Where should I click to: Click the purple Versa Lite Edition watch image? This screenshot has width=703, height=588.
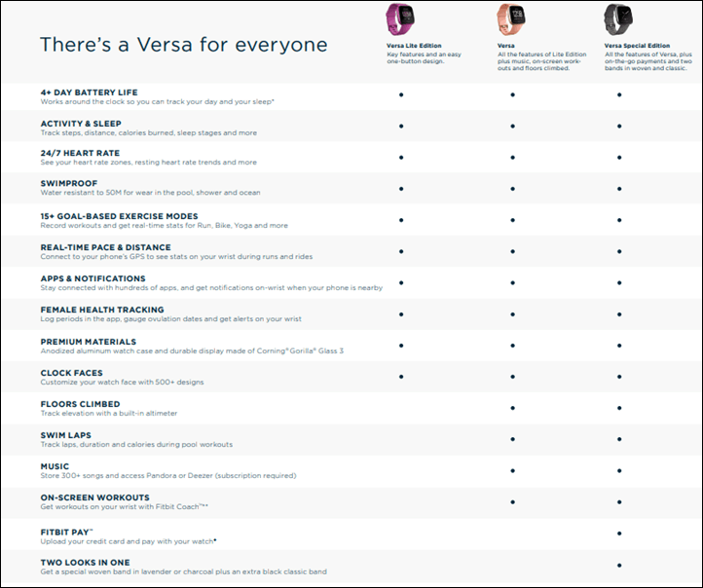click(x=400, y=18)
